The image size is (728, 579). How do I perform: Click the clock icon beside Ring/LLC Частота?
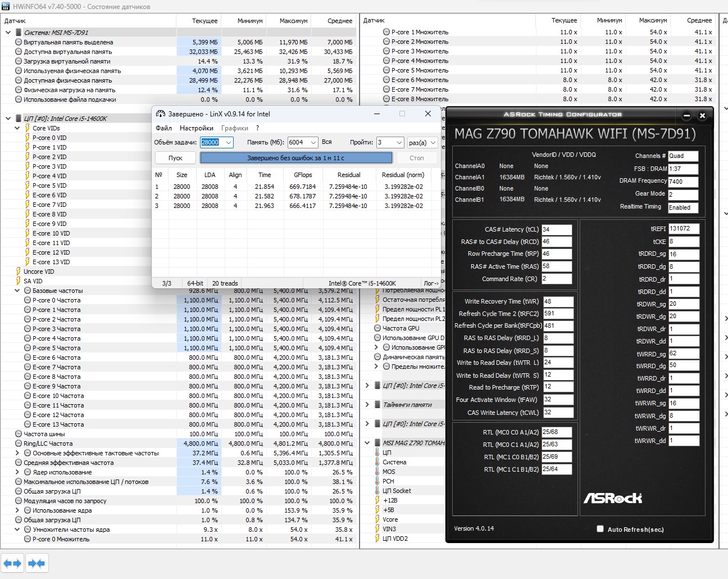pos(19,444)
